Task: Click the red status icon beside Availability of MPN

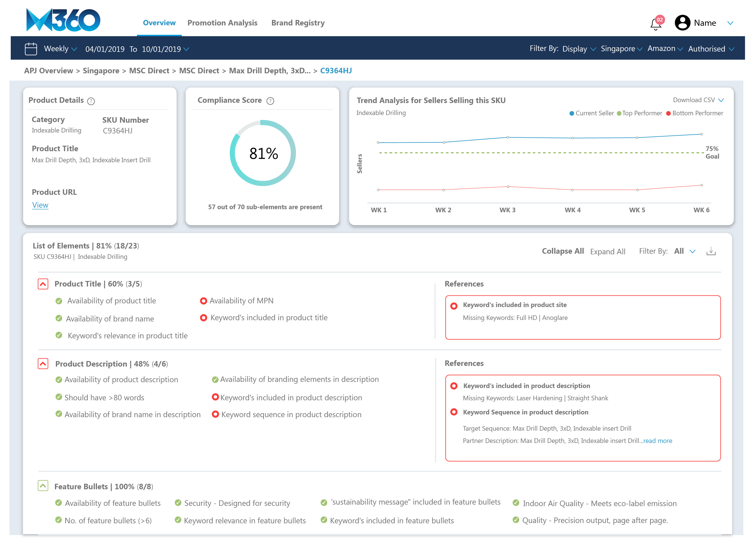Action: pyautogui.click(x=203, y=301)
